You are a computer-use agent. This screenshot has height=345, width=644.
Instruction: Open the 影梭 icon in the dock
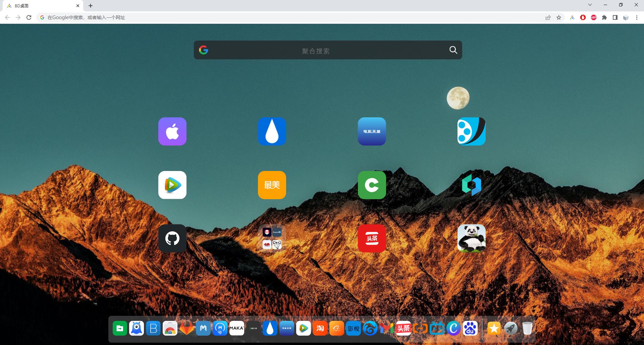click(354, 329)
